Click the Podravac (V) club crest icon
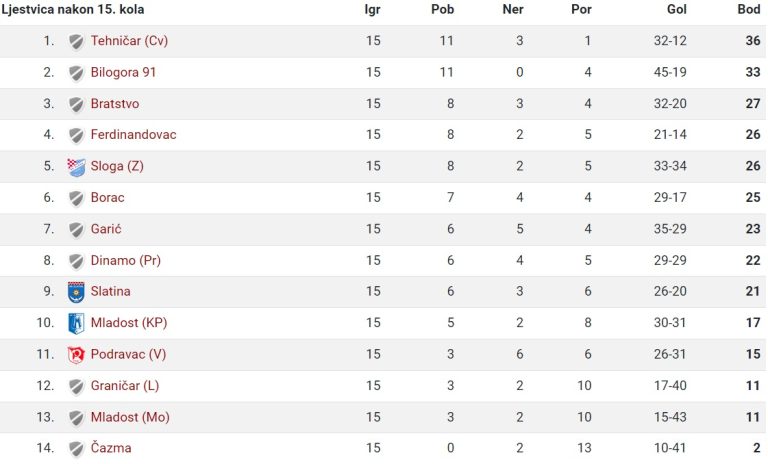The image size is (768, 464). [76, 355]
